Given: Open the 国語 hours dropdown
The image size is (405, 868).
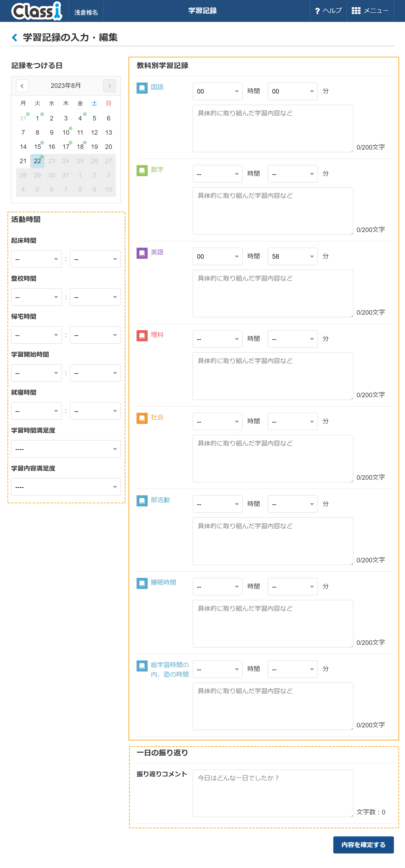Looking at the screenshot, I should pyautogui.click(x=217, y=91).
